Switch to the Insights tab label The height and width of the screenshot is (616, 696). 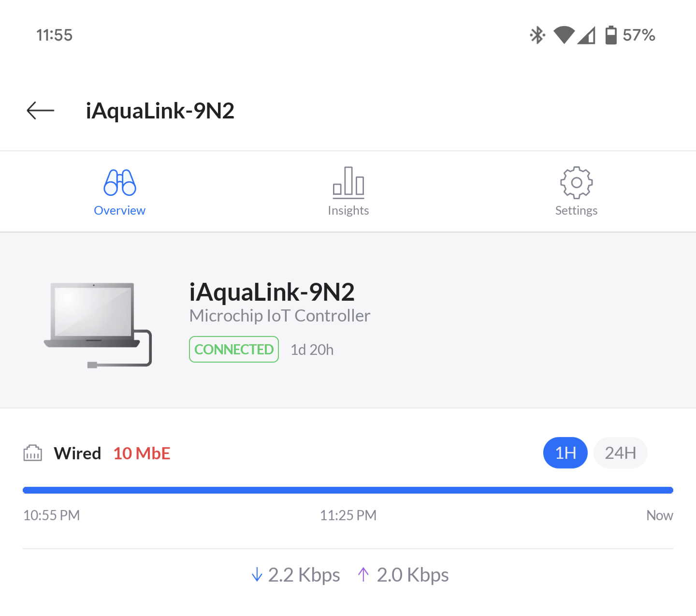pos(348,210)
